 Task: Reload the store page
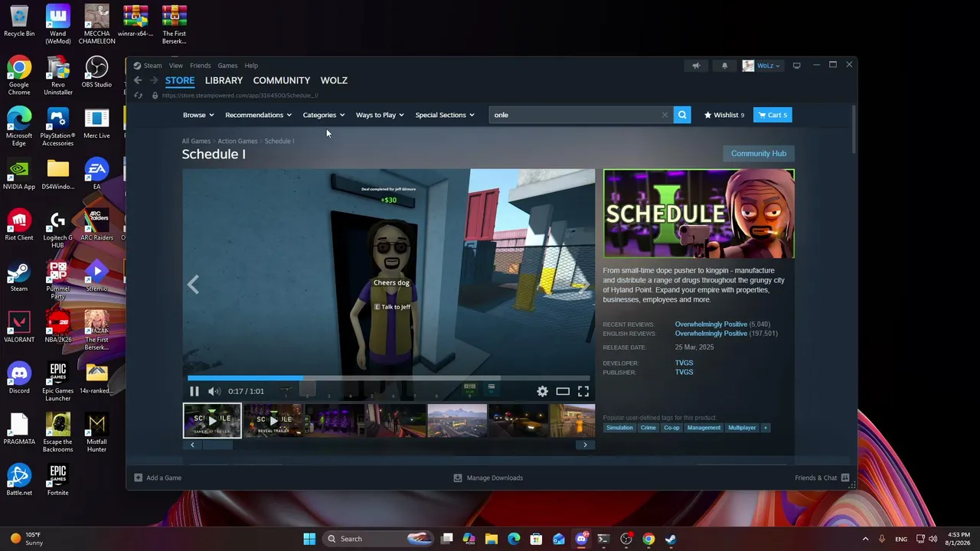[139, 96]
